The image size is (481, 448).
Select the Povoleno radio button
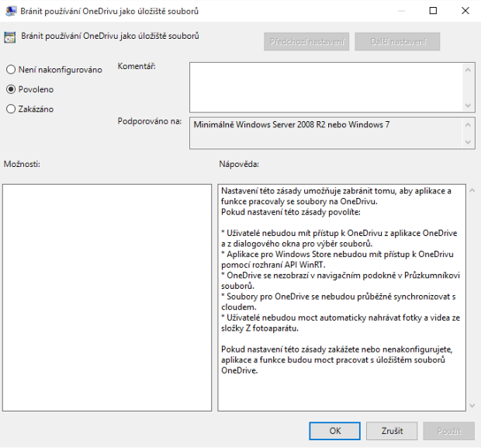pyautogui.click(x=11, y=89)
